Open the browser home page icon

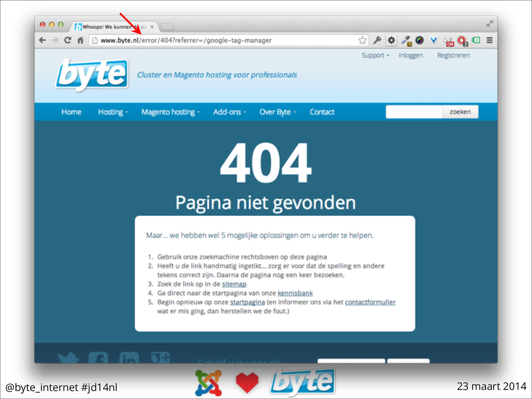tap(80, 40)
